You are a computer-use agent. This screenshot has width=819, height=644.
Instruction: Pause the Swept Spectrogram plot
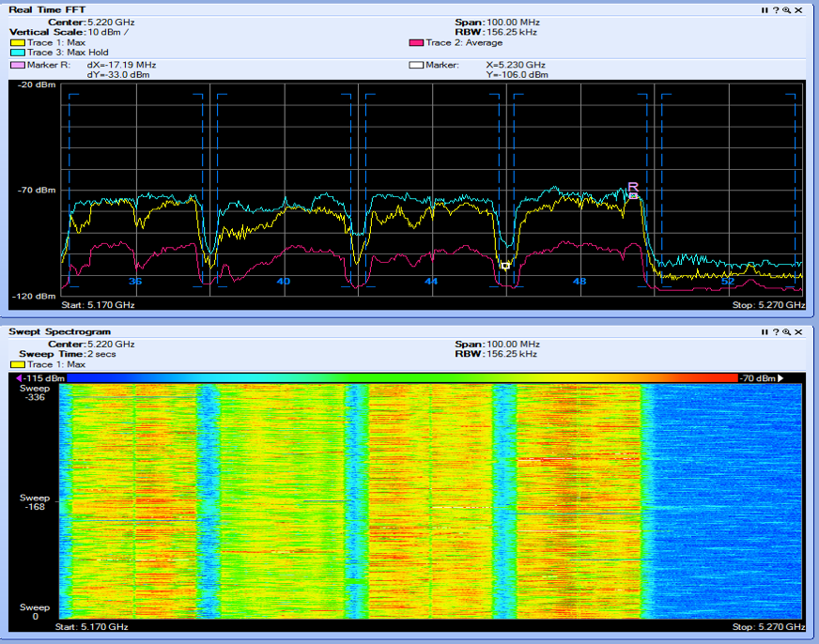coord(765,331)
